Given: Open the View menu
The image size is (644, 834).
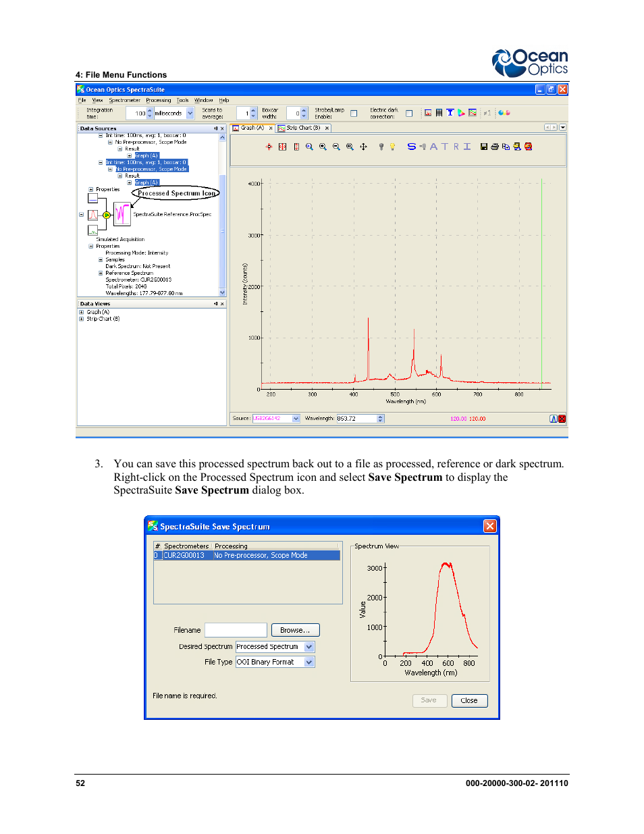Looking at the screenshot, I should pyautogui.click(x=97, y=100).
